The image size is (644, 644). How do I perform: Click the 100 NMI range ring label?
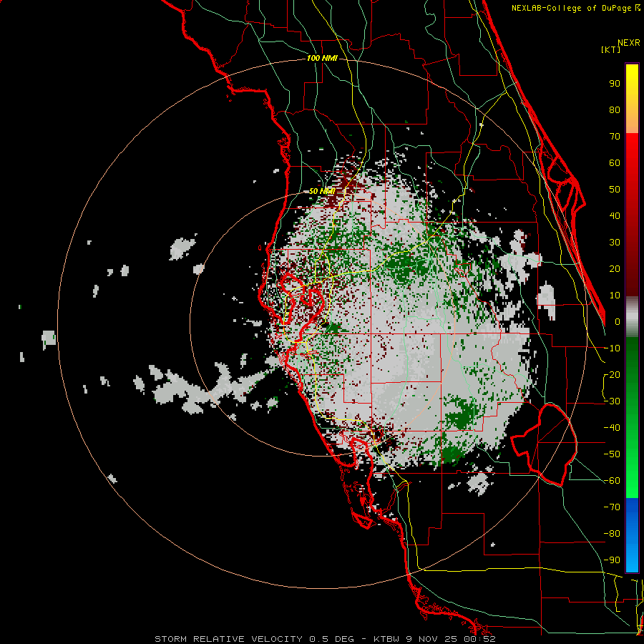tap(322, 59)
